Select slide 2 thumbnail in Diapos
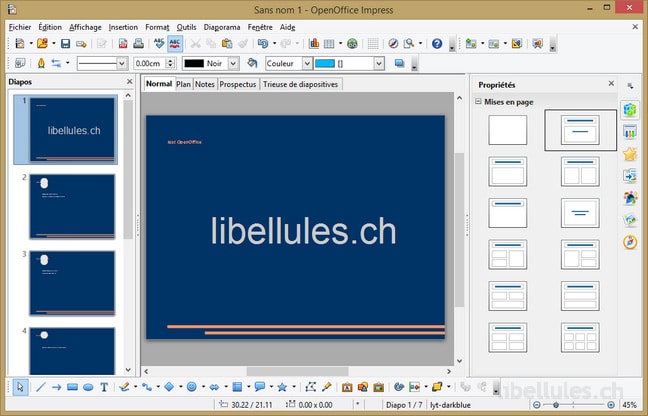The width and height of the screenshot is (648, 416). coord(72,206)
